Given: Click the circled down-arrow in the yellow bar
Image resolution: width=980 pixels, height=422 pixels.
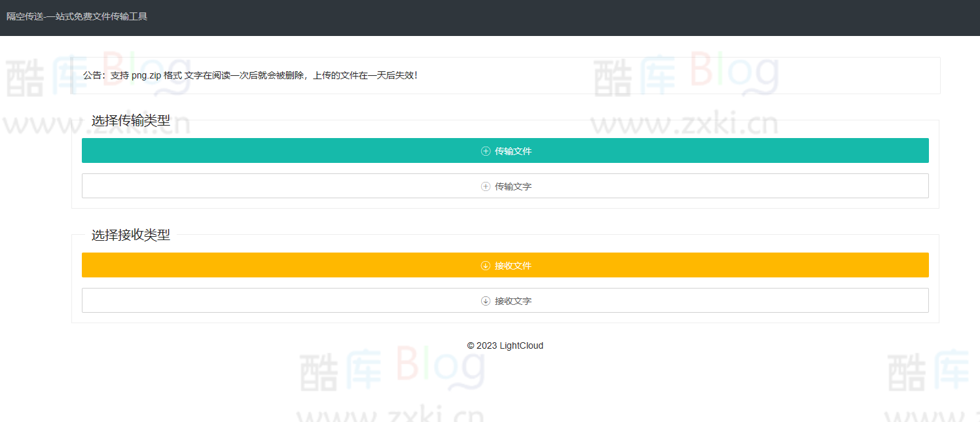Looking at the screenshot, I should tap(485, 265).
